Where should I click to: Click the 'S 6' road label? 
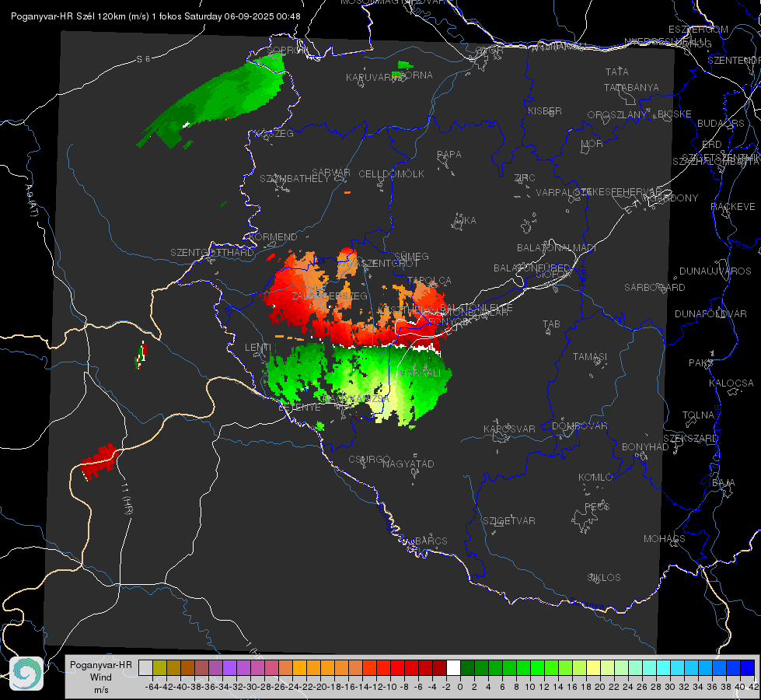(x=144, y=59)
